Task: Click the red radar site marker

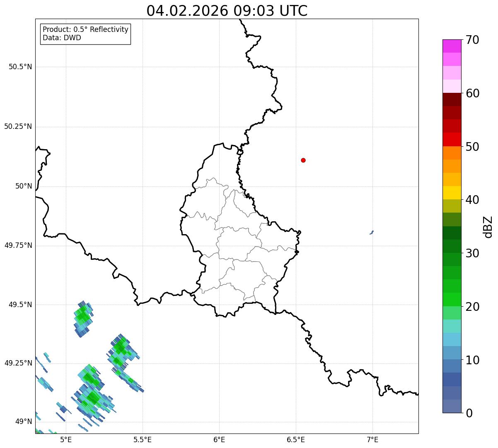Action: pyautogui.click(x=303, y=160)
